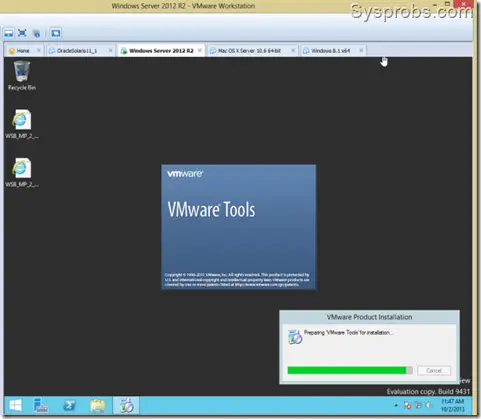The image size is (481, 419).
Task: Click the network tray icon
Action: coord(418,405)
